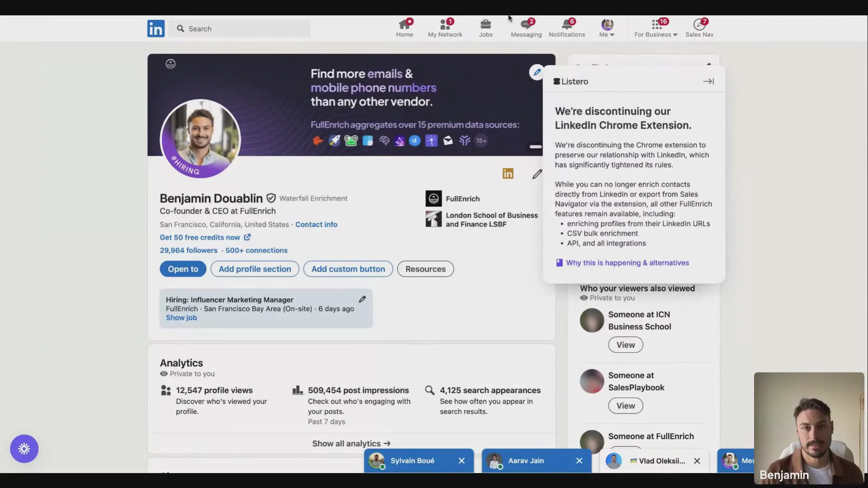The width and height of the screenshot is (868, 488).
Task: Open the Home nav icon
Action: 405,28
